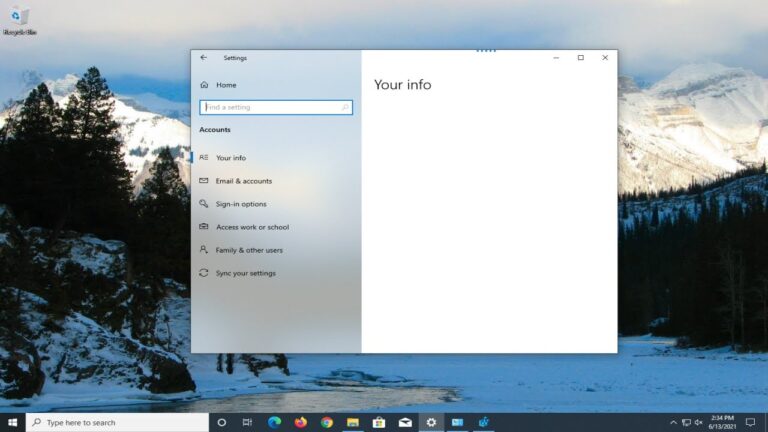Open Family & other users
The image size is (768, 432).
point(249,250)
